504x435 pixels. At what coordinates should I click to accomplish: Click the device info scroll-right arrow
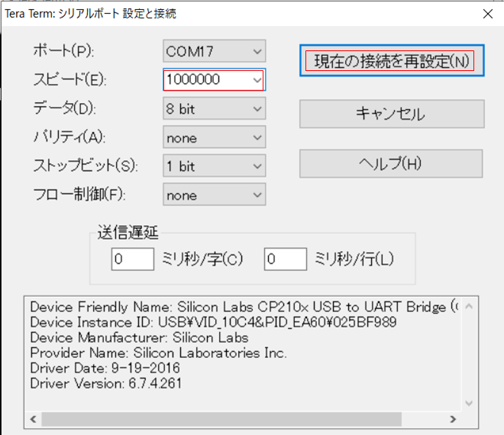(454, 419)
